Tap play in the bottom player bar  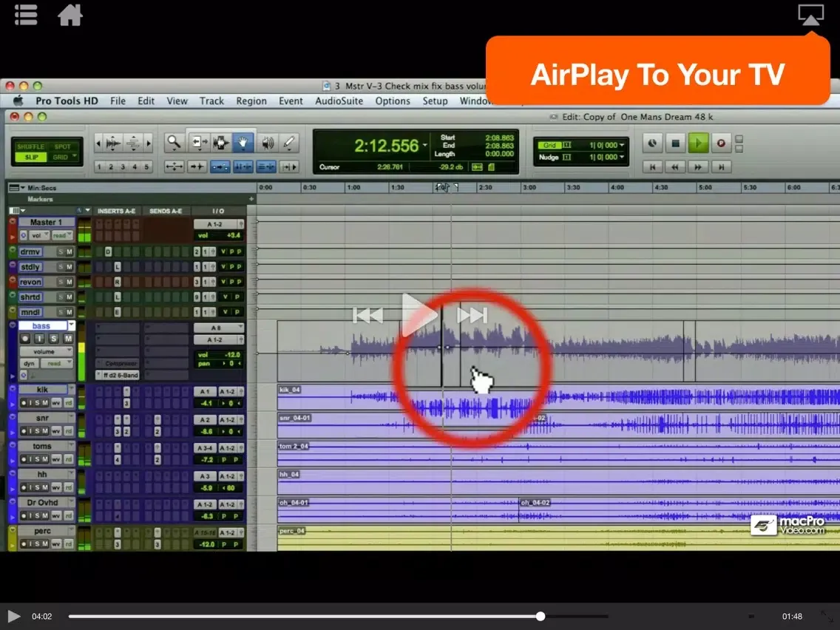click(x=14, y=616)
